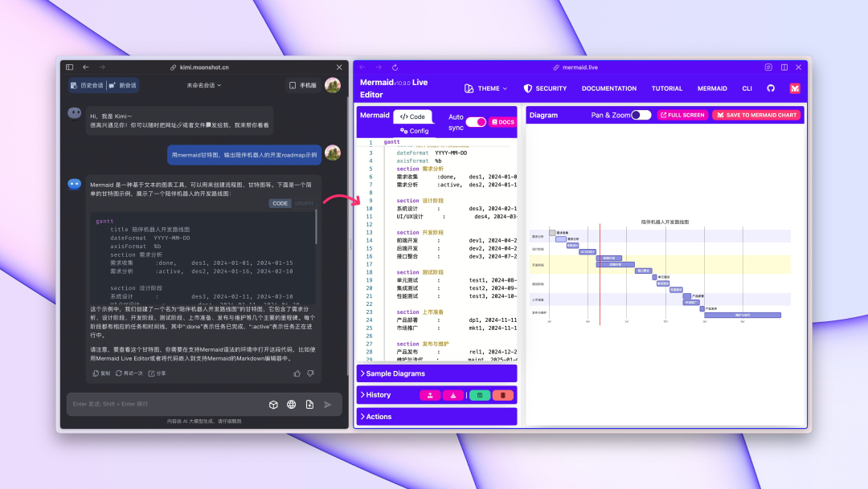868x489 pixels.
Task: Click the mermaid.live window close button
Action: point(798,67)
